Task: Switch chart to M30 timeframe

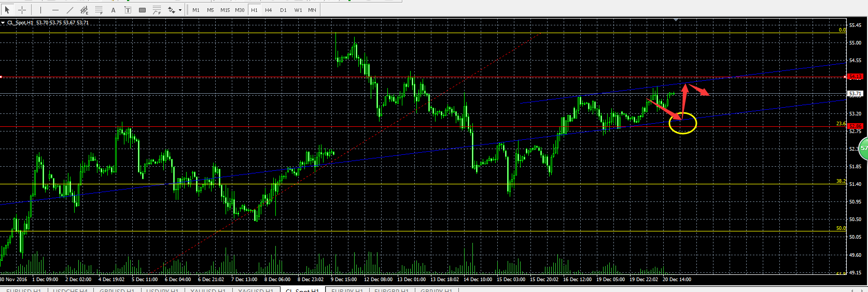Action: [240, 10]
